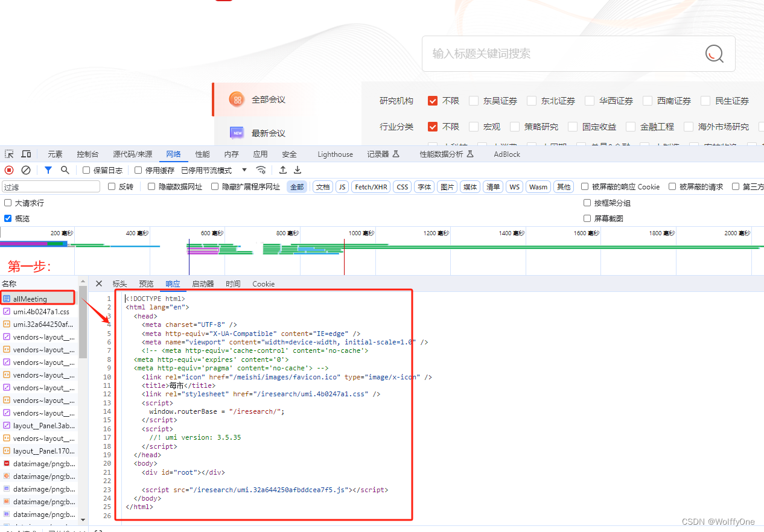Open 预览 request detail tab

(x=146, y=284)
